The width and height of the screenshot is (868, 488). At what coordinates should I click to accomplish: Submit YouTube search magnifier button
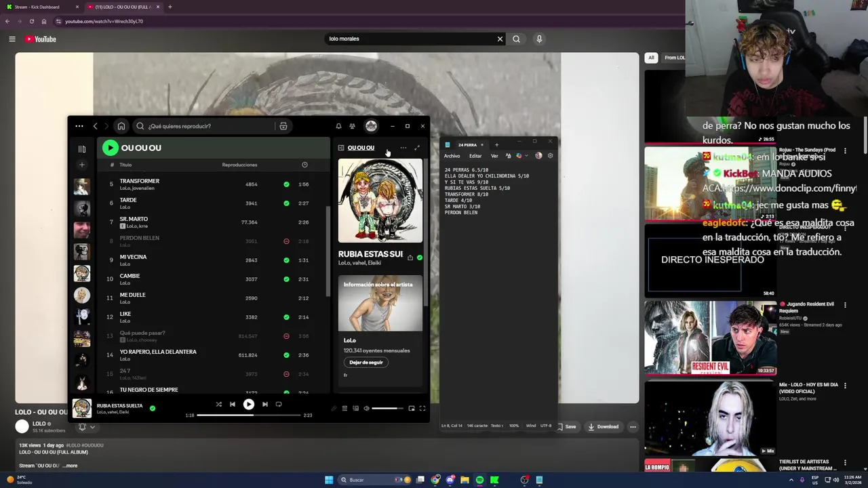(x=517, y=39)
